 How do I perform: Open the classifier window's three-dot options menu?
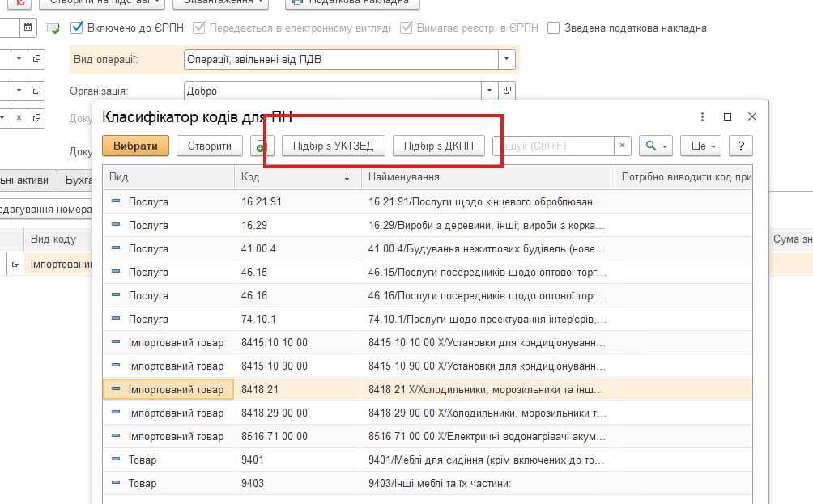coord(703,117)
